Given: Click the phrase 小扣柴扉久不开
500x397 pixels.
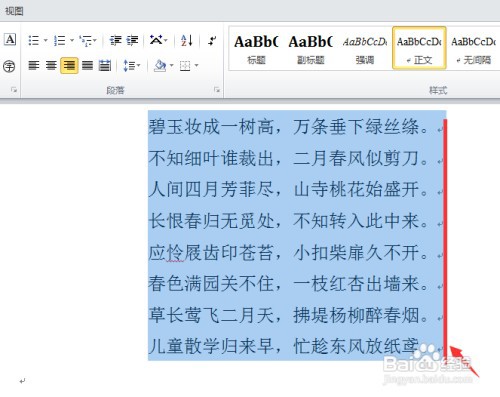Looking at the screenshot, I should point(356,252).
